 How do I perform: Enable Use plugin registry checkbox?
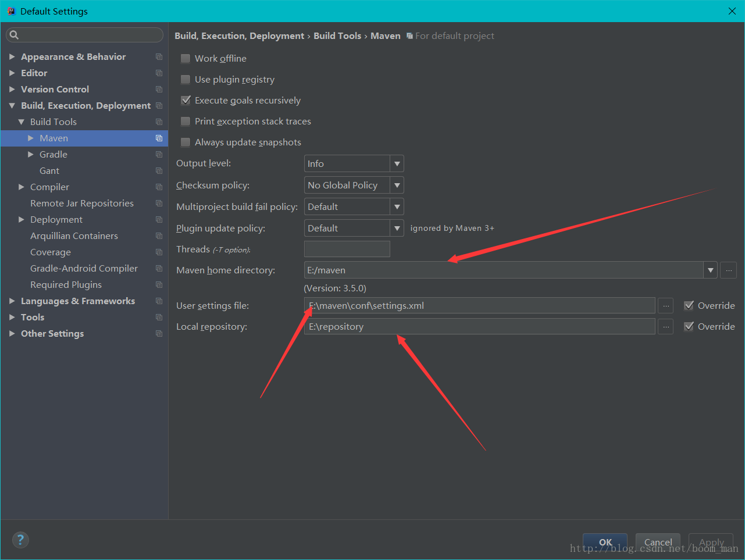(x=186, y=80)
